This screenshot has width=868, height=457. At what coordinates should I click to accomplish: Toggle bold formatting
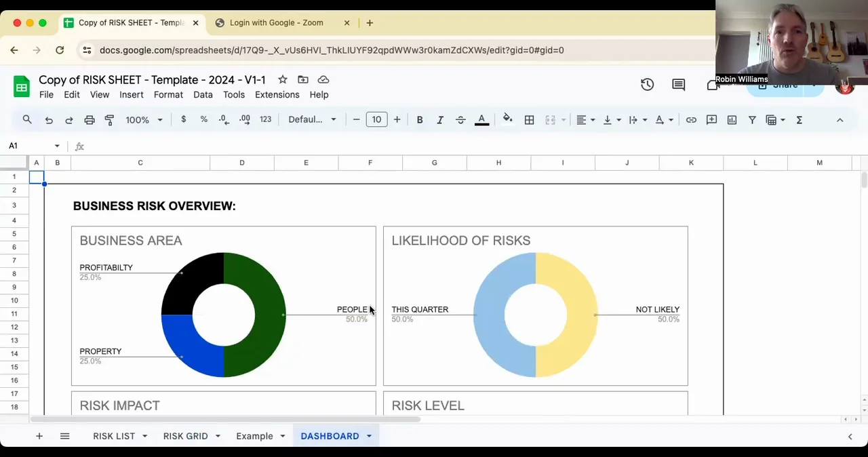coord(419,119)
